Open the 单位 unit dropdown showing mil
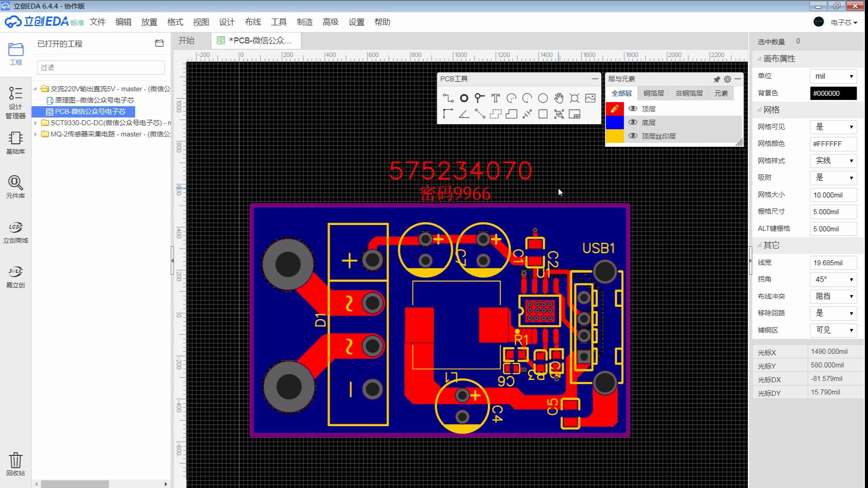The width and height of the screenshot is (868, 488). [x=833, y=76]
